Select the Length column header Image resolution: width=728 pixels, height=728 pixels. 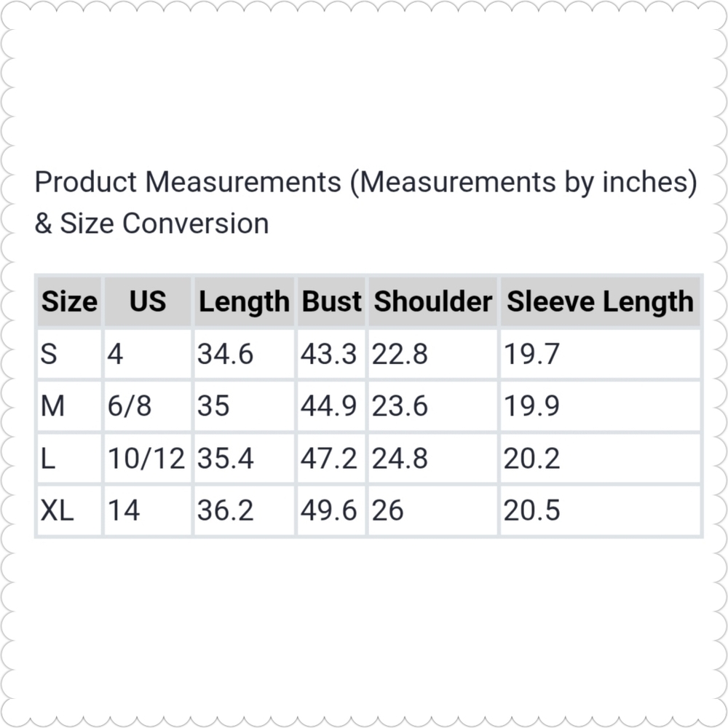tap(244, 301)
